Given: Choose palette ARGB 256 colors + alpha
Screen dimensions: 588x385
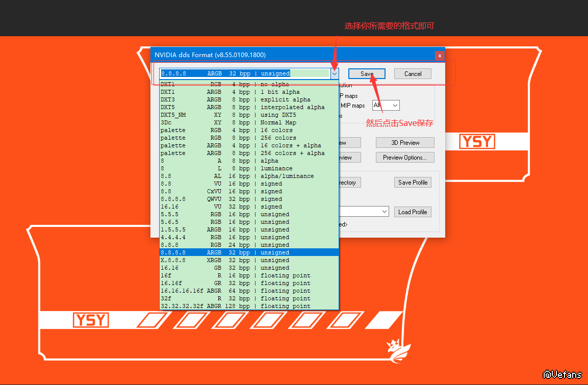Looking at the screenshot, I should 249,153.
